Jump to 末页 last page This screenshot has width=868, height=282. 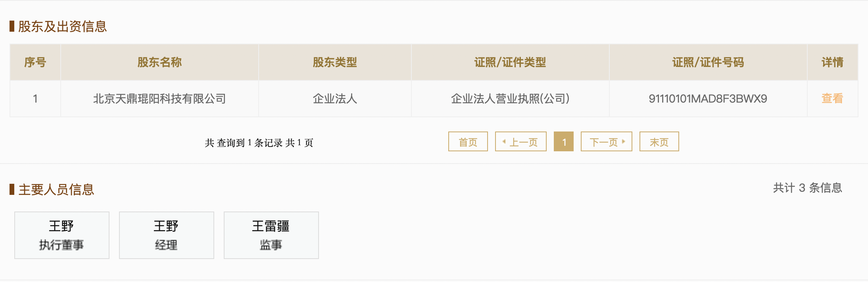(x=659, y=141)
